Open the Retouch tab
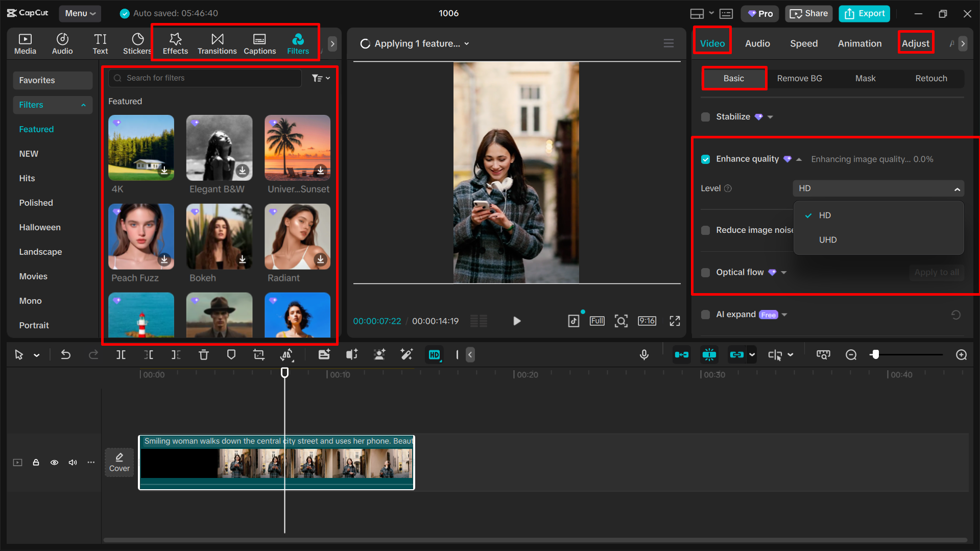This screenshot has height=551, width=980. pyautogui.click(x=930, y=78)
